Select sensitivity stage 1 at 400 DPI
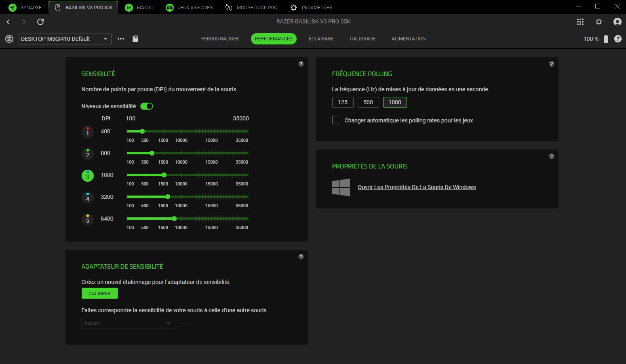The width and height of the screenshot is (626, 364). tap(88, 132)
